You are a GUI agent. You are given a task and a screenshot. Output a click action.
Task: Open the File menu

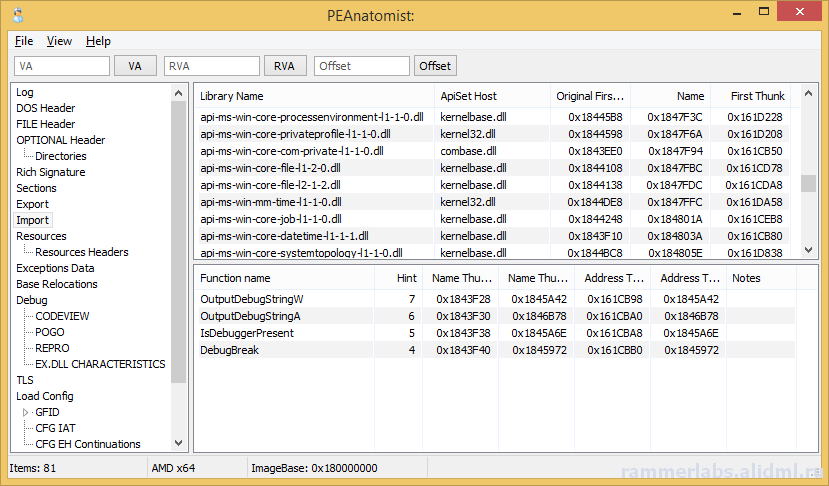click(x=24, y=41)
